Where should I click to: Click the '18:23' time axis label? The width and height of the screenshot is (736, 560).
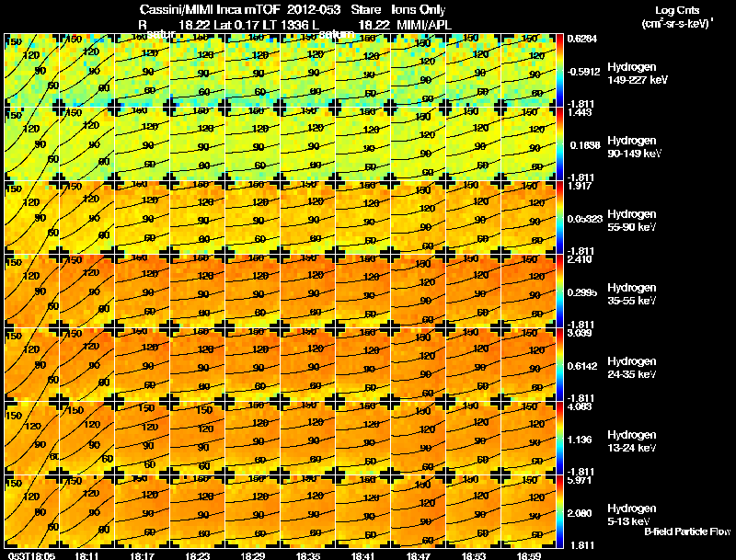click(x=197, y=555)
